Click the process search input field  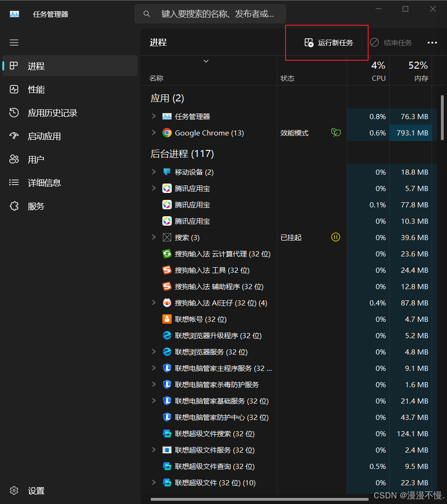pos(210,14)
